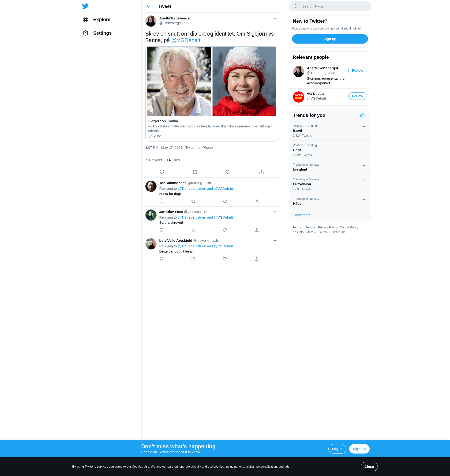Open Anette's profile picture on main tweet
Screen dimensions: 450x476
tap(151, 21)
